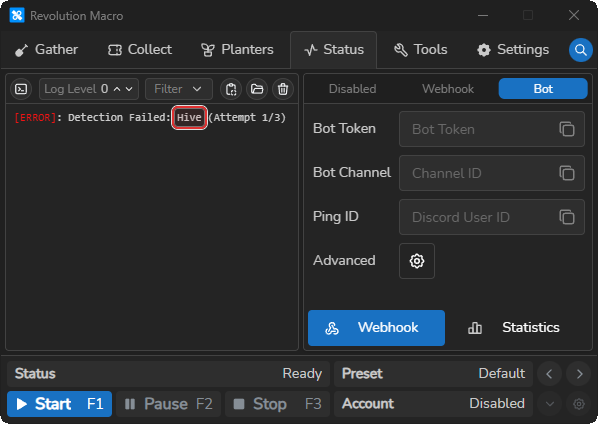The width and height of the screenshot is (598, 424).
Task: Open Advanced gear settings
Action: (x=416, y=261)
